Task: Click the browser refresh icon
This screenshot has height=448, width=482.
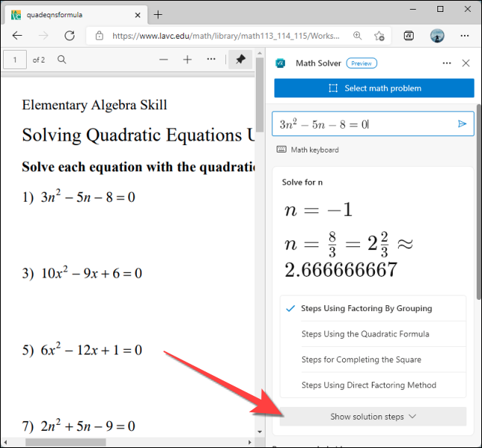Action: tap(69, 36)
